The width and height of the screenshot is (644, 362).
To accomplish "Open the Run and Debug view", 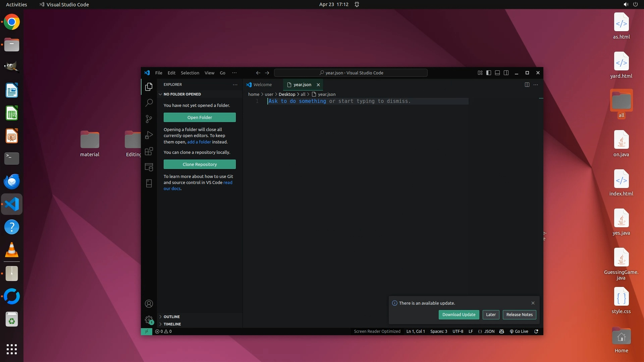I will [x=149, y=135].
